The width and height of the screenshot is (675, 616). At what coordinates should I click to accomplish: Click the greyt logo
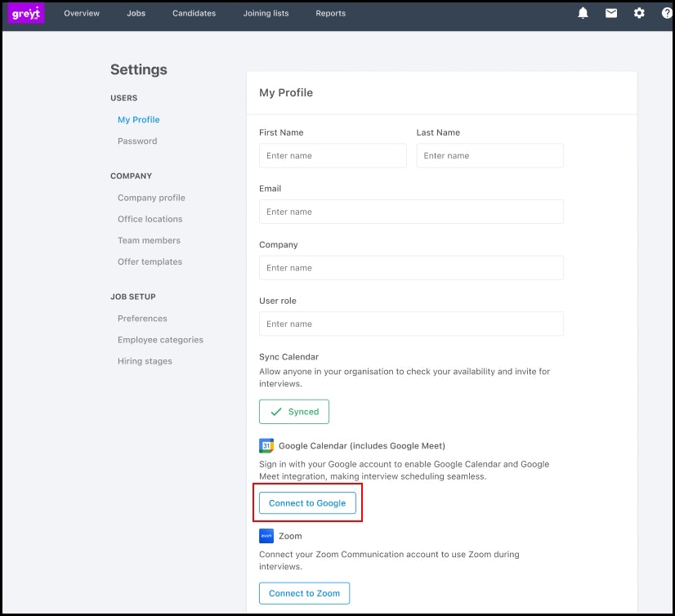(26, 13)
